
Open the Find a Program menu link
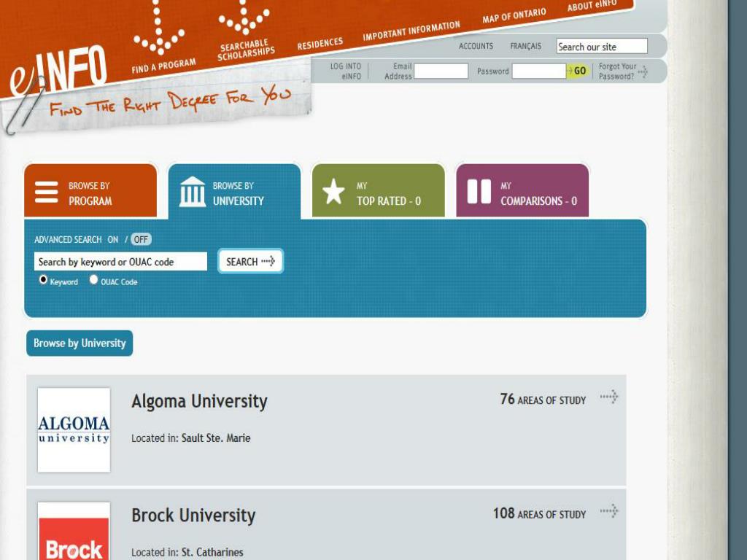(x=164, y=66)
